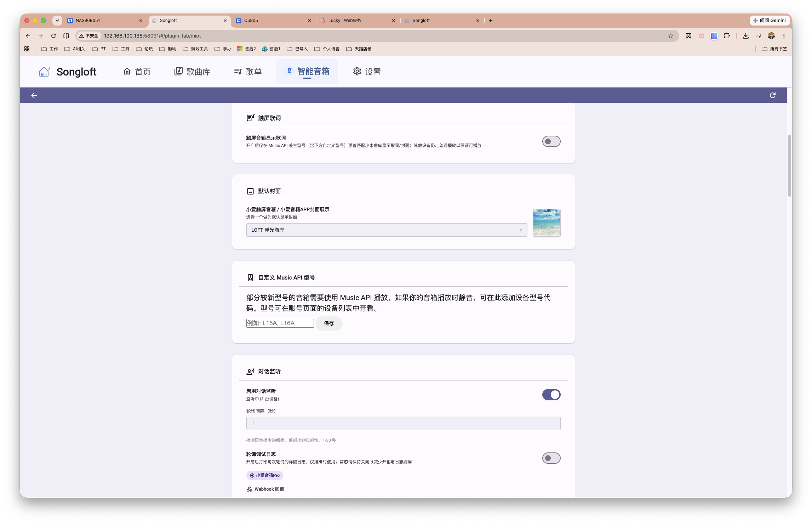Go back using the purple bar arrow

click(34, 95)
